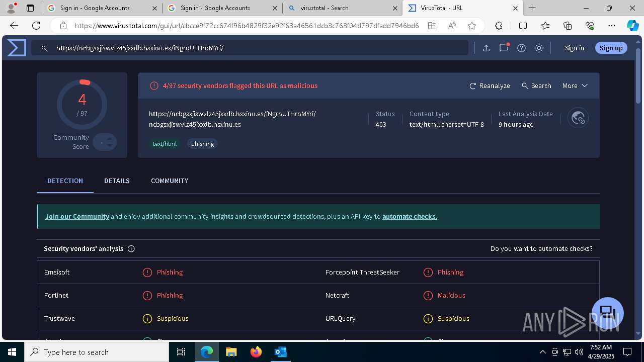Click the Emsisoft phishing alert icon
The image size is (644, 362).
point(147,273)
